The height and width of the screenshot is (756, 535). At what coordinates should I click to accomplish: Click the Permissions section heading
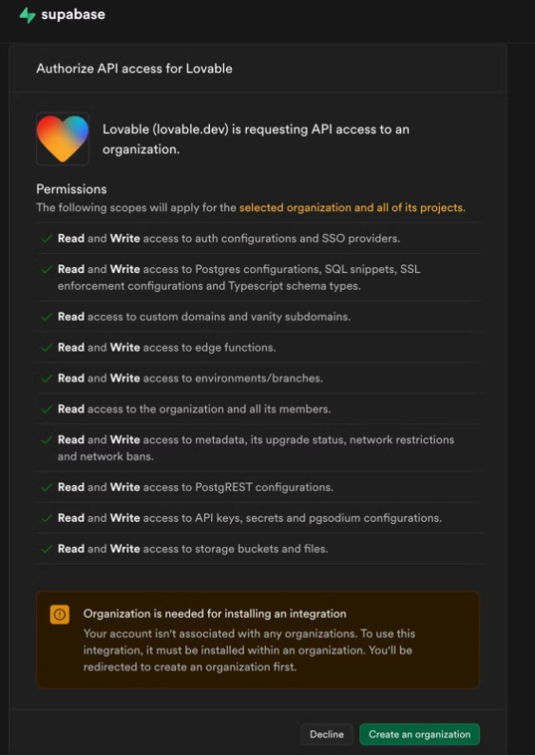pyautogui.click(x=71, y=189)
